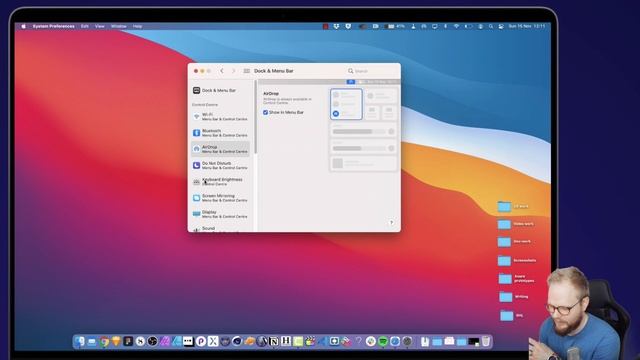
Task: Select the Sound sidebar item
Action: click(x=220, y=229)
